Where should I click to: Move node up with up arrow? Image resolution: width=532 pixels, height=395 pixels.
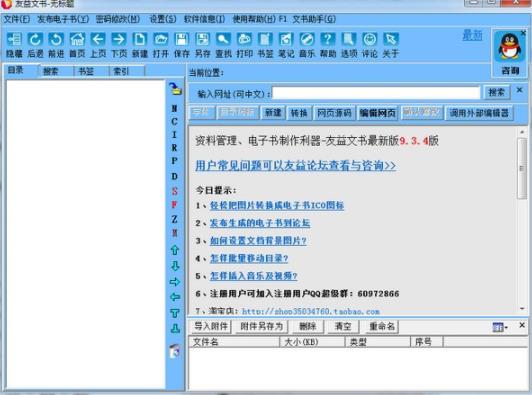click(175, 250)
